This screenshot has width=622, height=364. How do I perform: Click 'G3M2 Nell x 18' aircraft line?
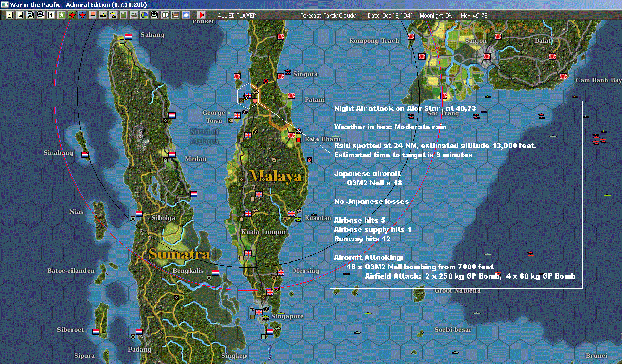point(375,183)
